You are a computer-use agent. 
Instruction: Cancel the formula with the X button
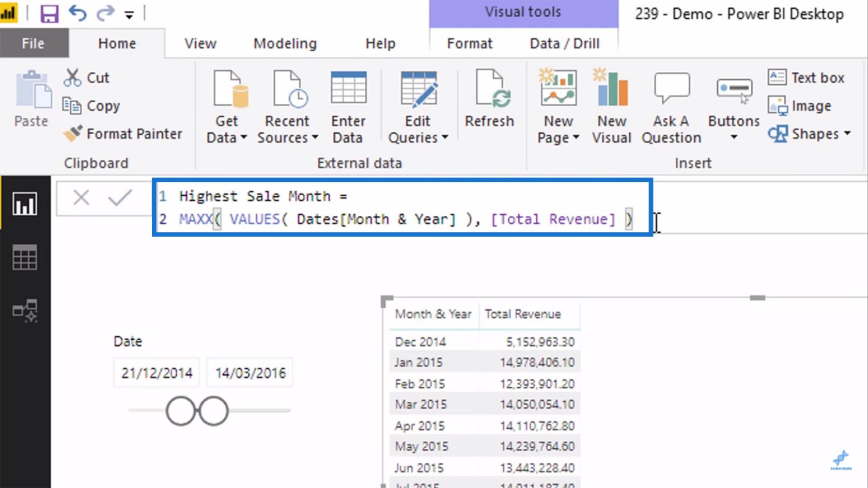(x=81, y=197)
